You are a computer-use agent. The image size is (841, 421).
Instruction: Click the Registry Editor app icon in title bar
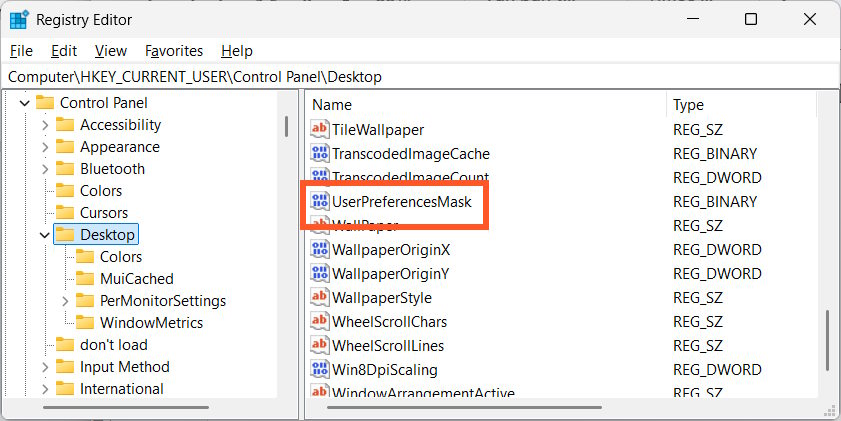(20, 19)
